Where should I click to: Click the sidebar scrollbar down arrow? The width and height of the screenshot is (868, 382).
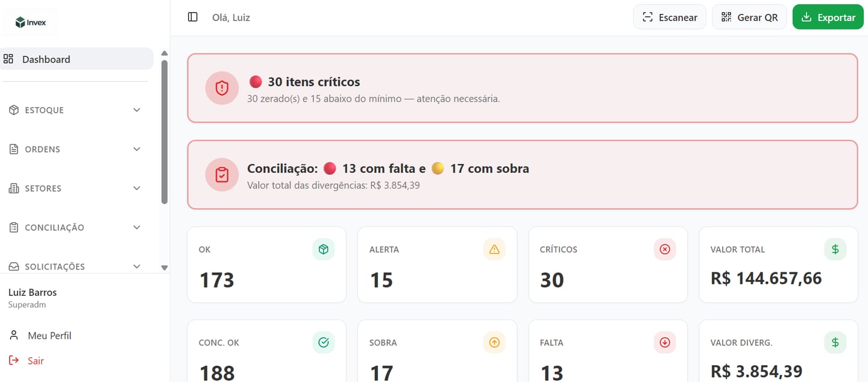[165, 268]
